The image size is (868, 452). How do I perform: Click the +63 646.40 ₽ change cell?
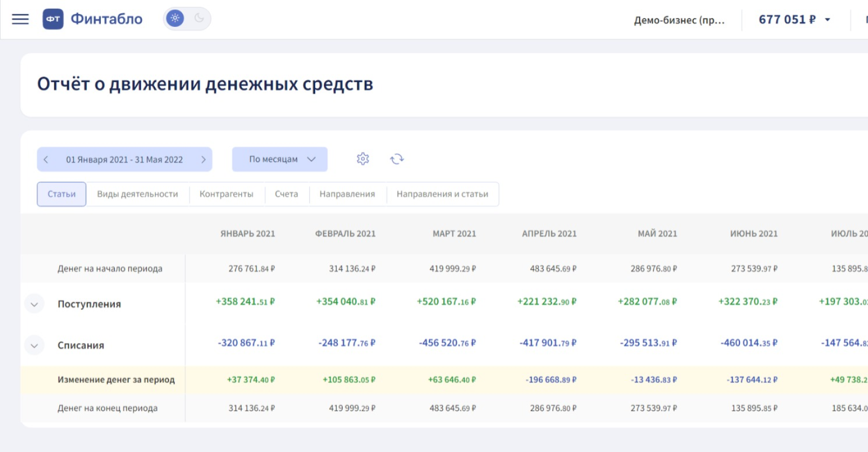pos(452,380)
